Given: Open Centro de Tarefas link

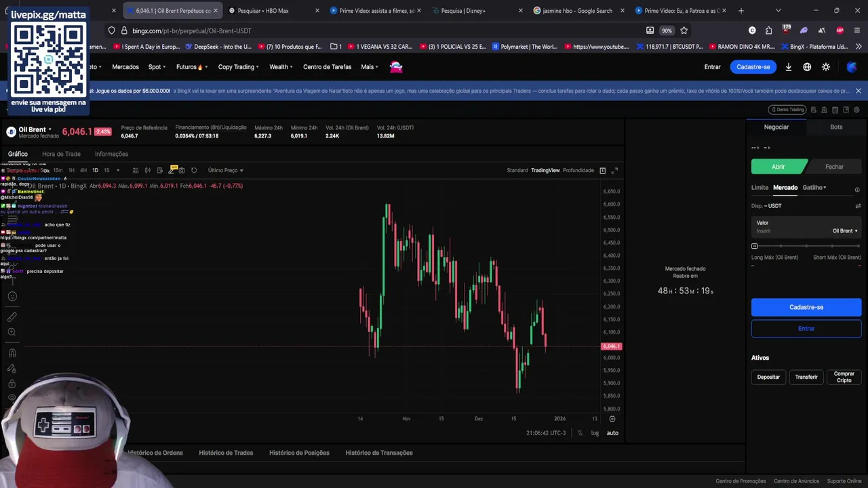Looking at the screenshot, I should (x=328, y=67).
